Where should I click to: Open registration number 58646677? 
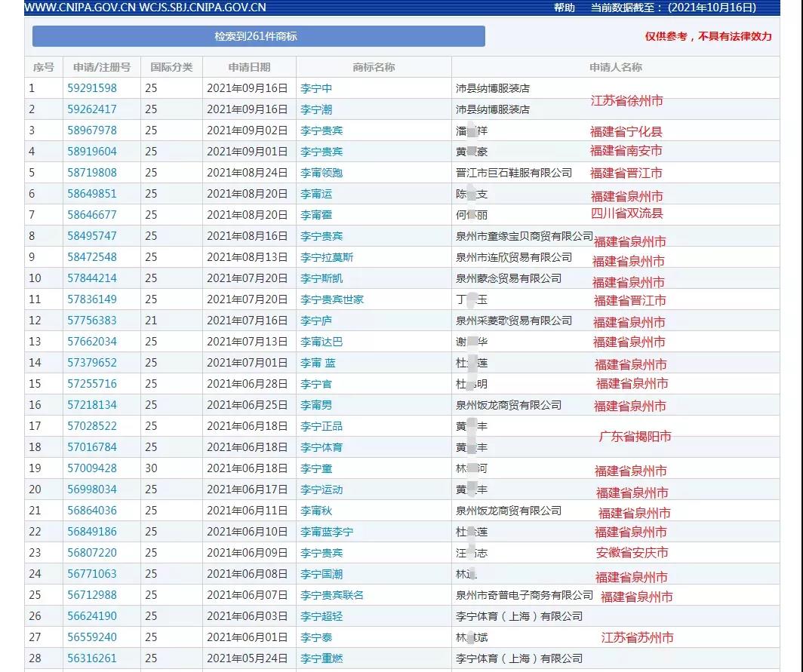click(92, 214)
